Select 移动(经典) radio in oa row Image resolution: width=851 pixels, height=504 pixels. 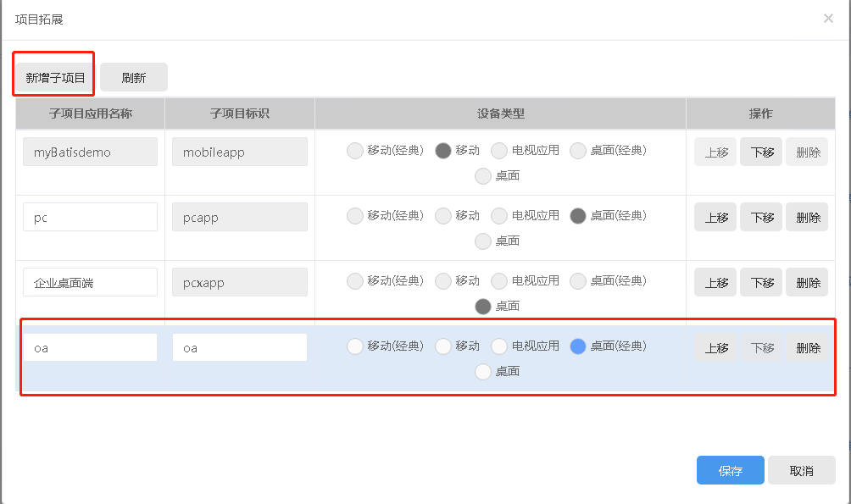(x=356, y=346)
